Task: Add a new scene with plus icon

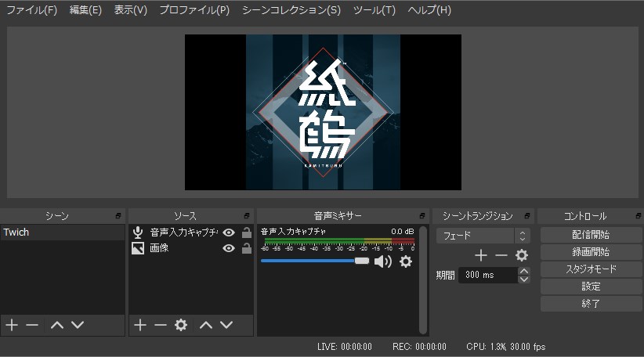Action: coord(12,325)
